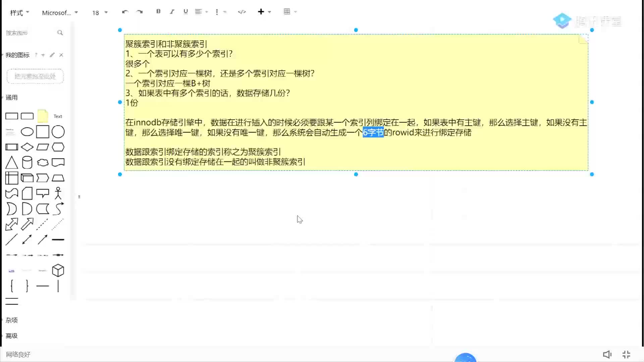Viewport: 644px width, 362px height.
Task: Click the more options ellipsis icon
Action: pyautogui.click(x=217, y=12)
